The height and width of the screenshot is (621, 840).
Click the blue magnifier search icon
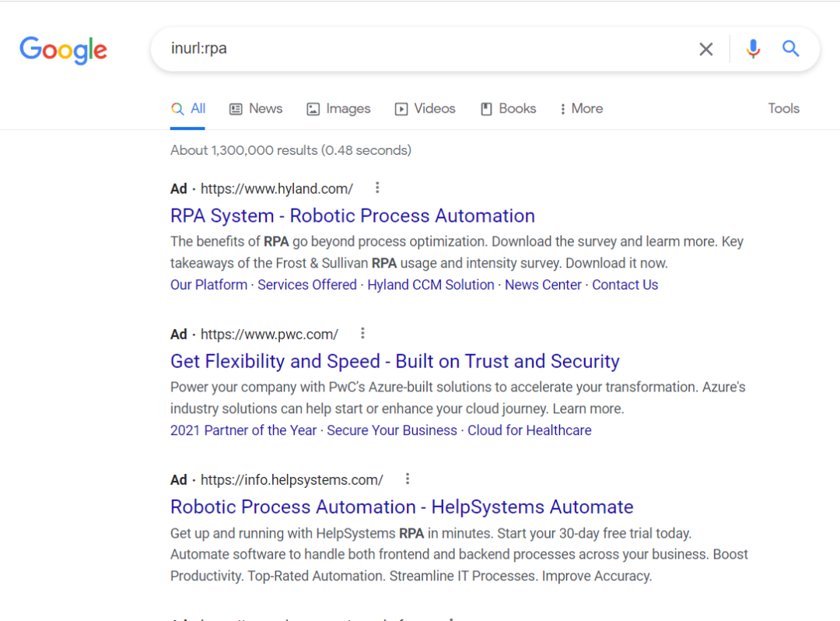pyautogui.click(x=790, y=49)
